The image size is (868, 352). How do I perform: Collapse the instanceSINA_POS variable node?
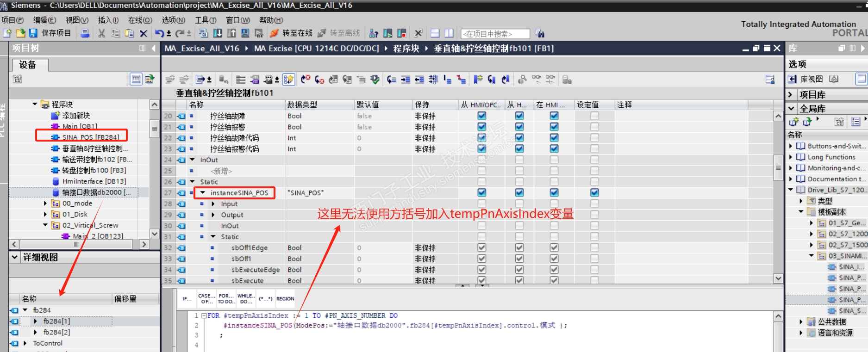[x=202, y=192]
